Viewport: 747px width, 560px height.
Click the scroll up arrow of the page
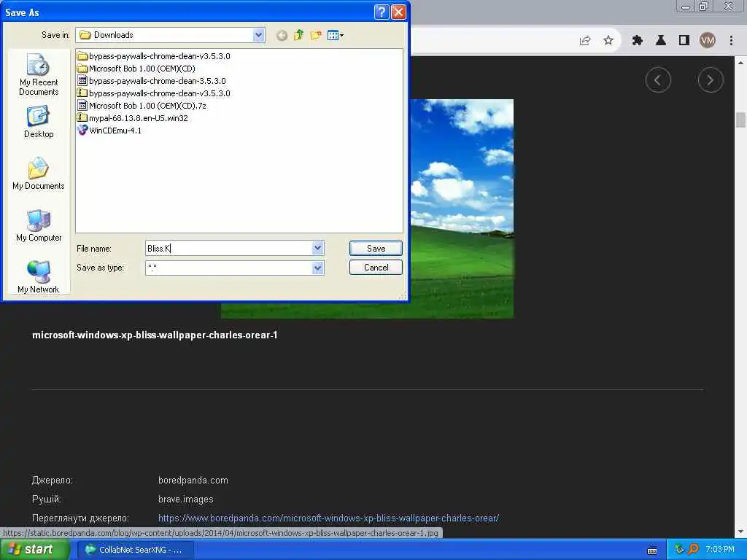tap(740, 63)
